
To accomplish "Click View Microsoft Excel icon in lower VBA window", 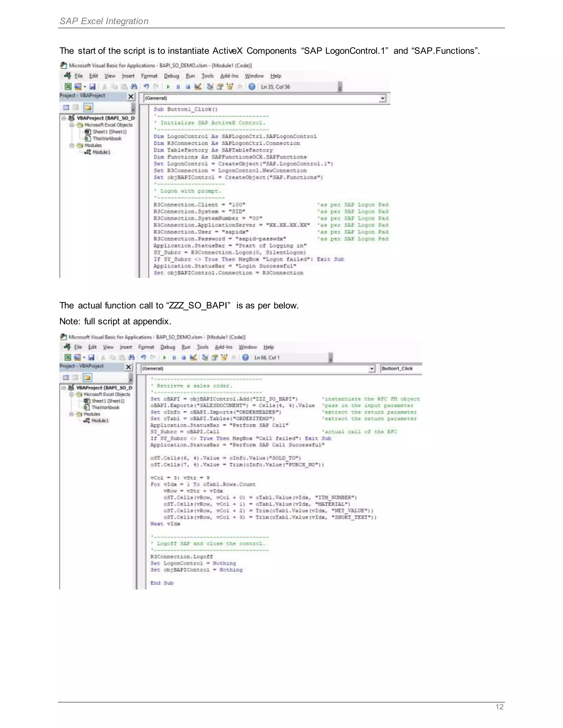I will tap(67, 357).
